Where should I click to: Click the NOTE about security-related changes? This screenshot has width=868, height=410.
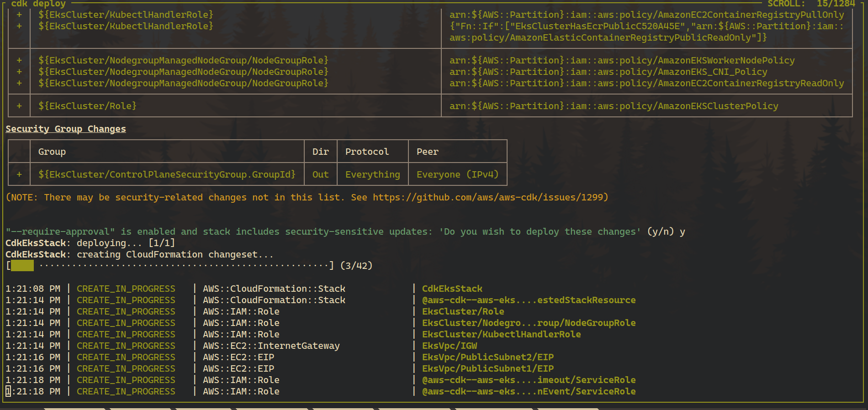pyautogui.click(x=307, y=197)
